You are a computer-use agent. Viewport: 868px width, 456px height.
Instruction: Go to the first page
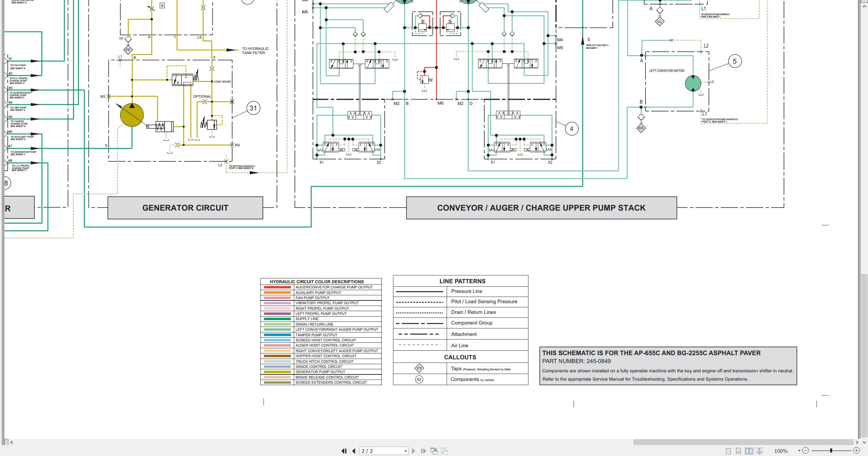click(x=344, y=451)
